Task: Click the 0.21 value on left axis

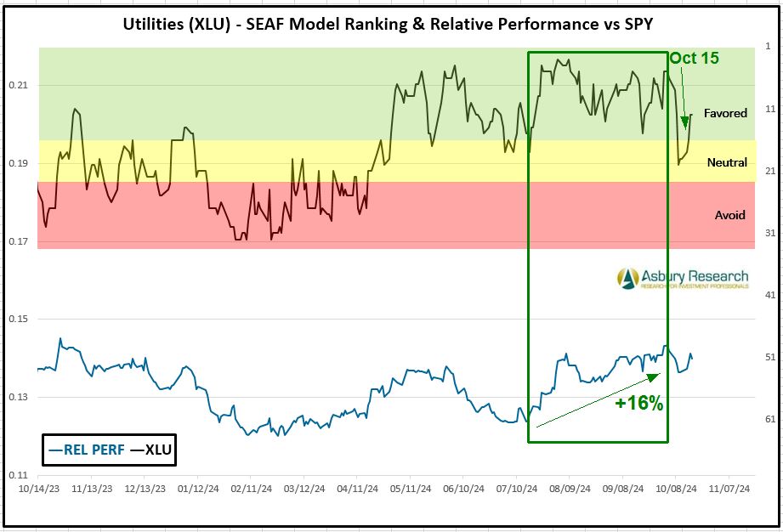Action: (19, 86)
